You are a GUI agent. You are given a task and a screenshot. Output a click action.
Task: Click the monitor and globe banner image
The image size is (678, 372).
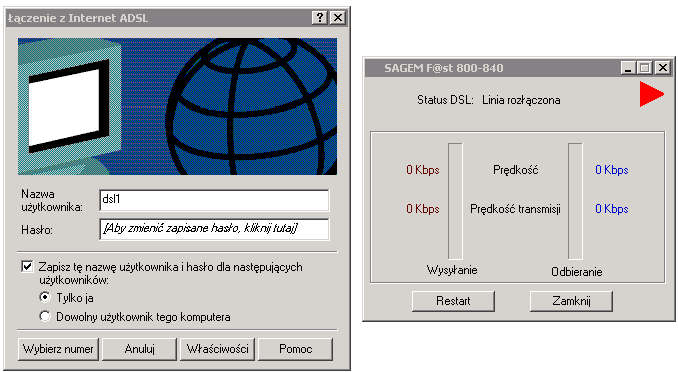(177, 106)
